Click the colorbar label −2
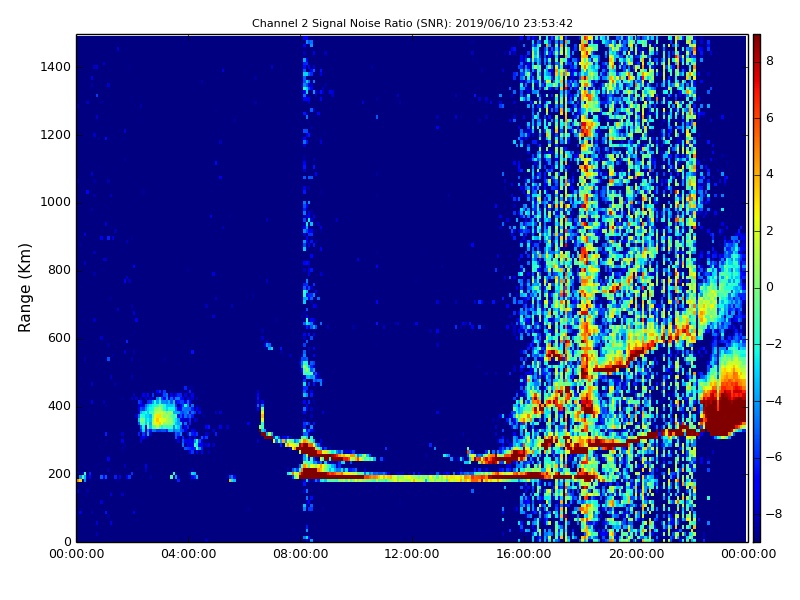800x600 pixels. [773, 344]
